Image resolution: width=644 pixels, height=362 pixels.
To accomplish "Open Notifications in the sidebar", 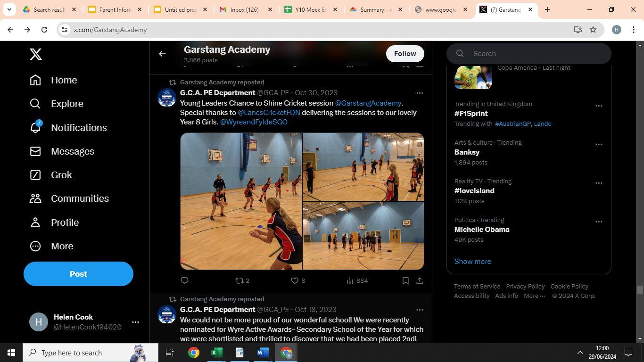I will click(x=68, y=128).
